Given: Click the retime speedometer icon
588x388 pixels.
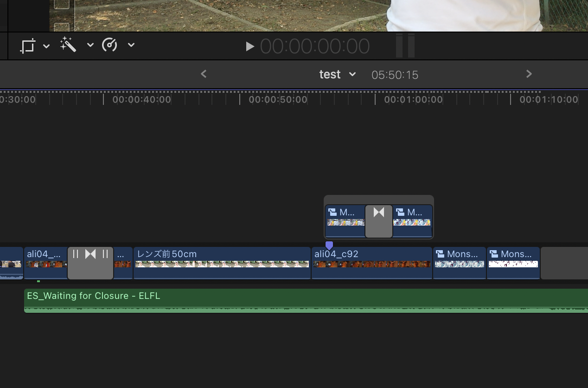Looking at the screenshot, I should (109, 45).
